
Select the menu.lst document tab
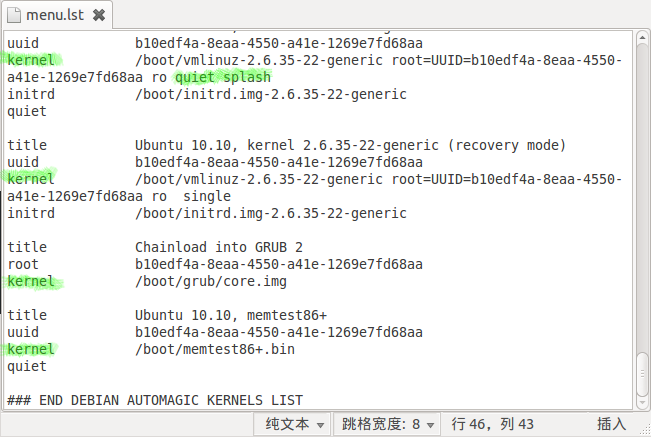tap(57, 15)
